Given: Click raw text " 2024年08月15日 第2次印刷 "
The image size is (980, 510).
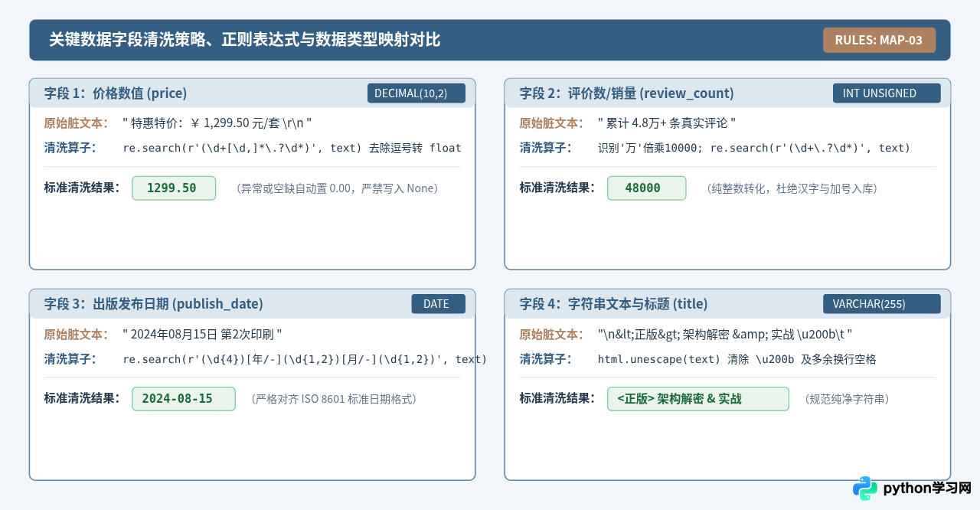Looking at the screenshot, I should point(203,335).
